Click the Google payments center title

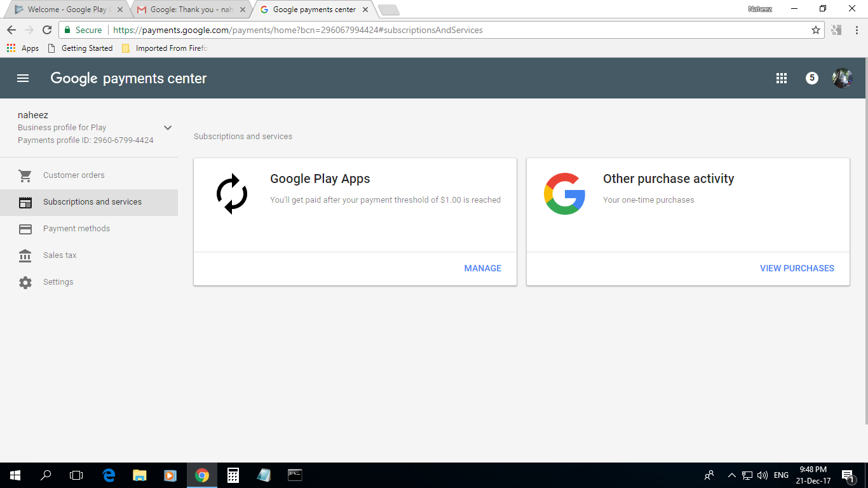click(x=128, y=78)
